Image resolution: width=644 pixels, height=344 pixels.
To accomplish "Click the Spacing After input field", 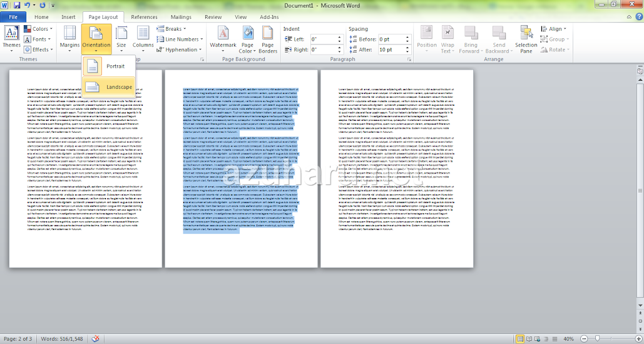I will point(391,50).
